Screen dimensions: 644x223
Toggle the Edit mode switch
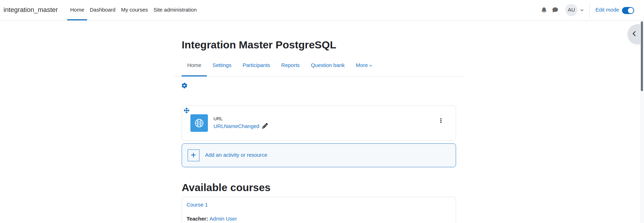(x=628, y=10)
